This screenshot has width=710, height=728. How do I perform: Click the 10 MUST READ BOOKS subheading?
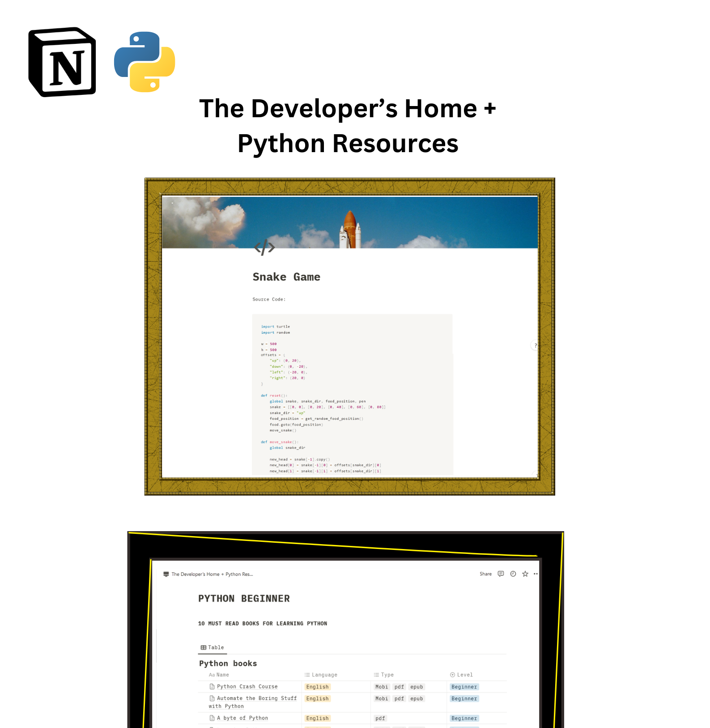point(263,623)
